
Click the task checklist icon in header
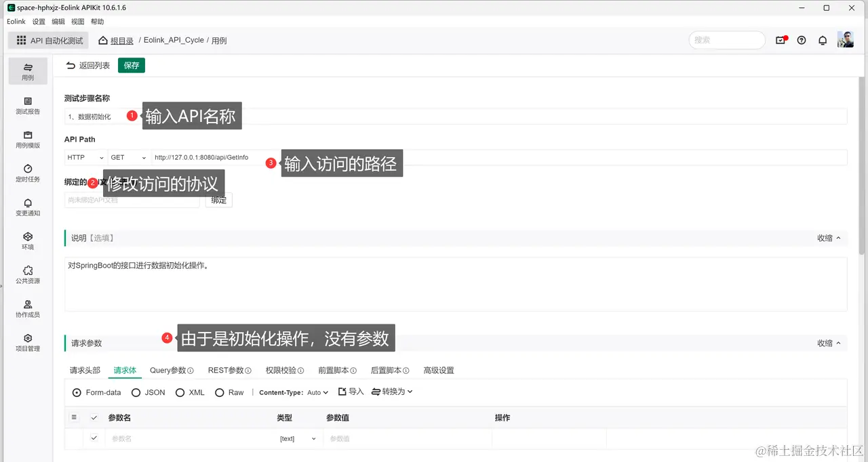coord(781,40)
